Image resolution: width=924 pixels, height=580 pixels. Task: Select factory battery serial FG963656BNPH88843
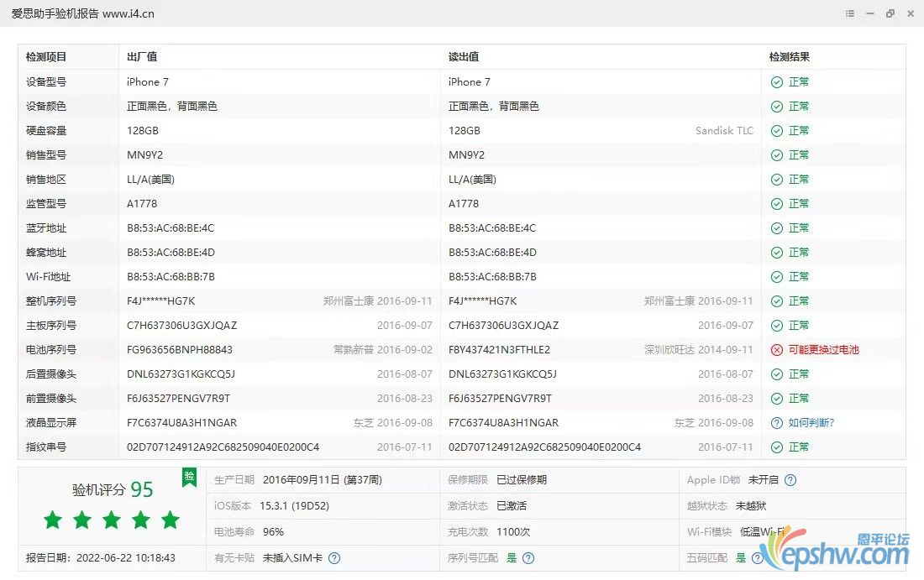pyautogui.click(x=180, y=350)
